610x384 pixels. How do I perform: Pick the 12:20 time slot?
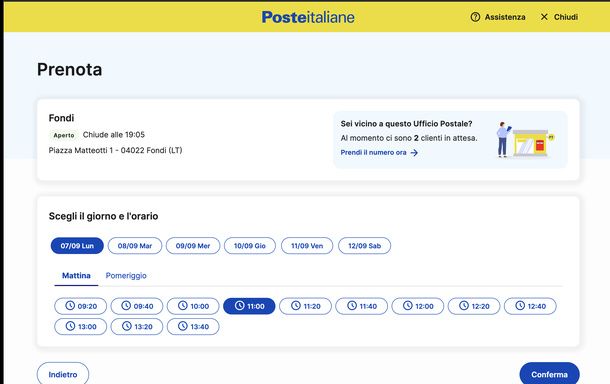pos(474,306)
